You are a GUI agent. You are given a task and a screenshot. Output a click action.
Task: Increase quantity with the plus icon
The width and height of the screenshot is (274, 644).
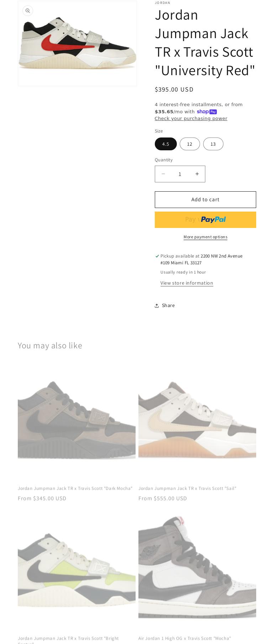[x=197, y=174]
